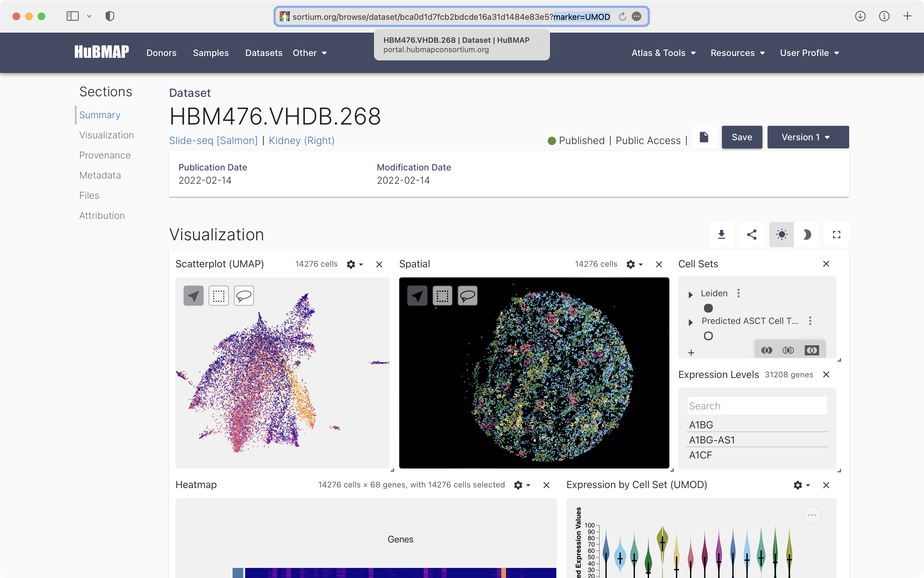Select the pointer tool in Scatterplot (UMAP)

[193, 296]
